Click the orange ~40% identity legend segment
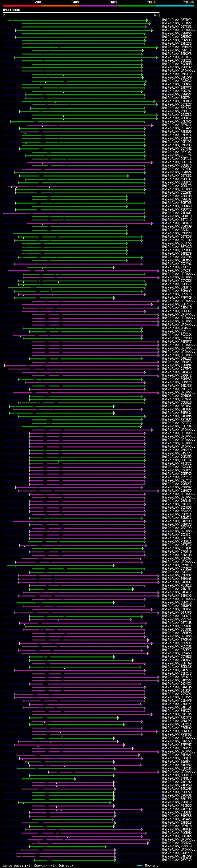The image size is (197, 868). pos(60,6)
